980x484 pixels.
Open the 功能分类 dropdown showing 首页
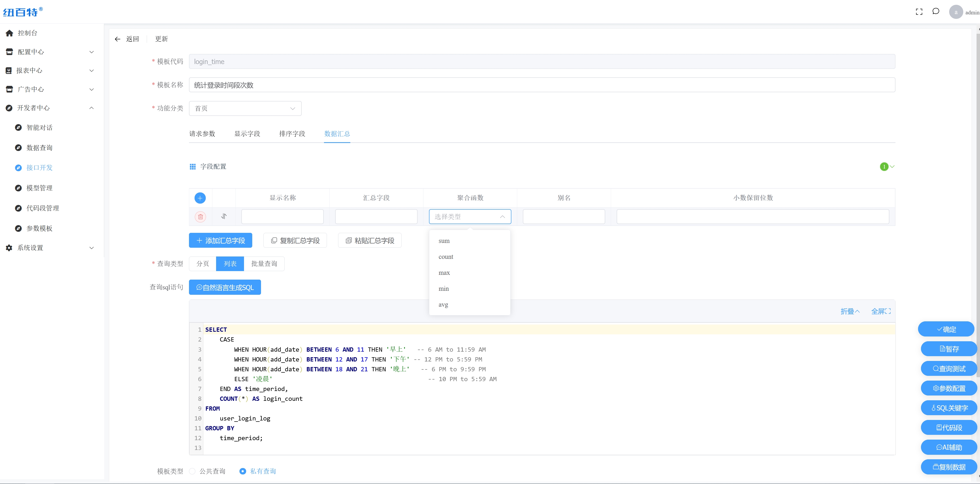click(x=245, y=108)
